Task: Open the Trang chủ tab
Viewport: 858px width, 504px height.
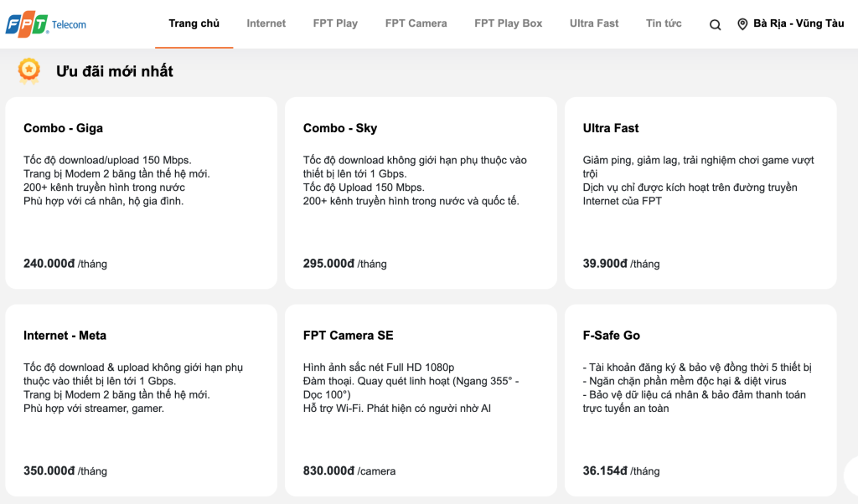Action: coord(194,23)
